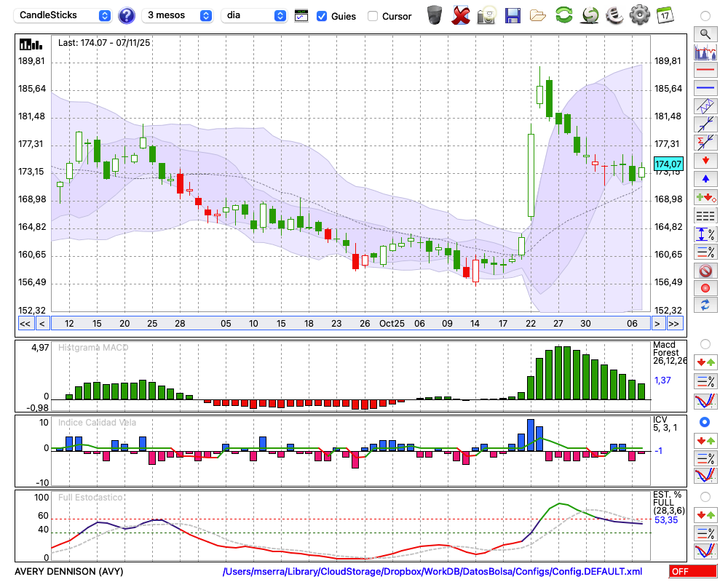Open the 'dia' interval dropdown
Viewport: 728px width, 582px height.
(x=254, y=15)
